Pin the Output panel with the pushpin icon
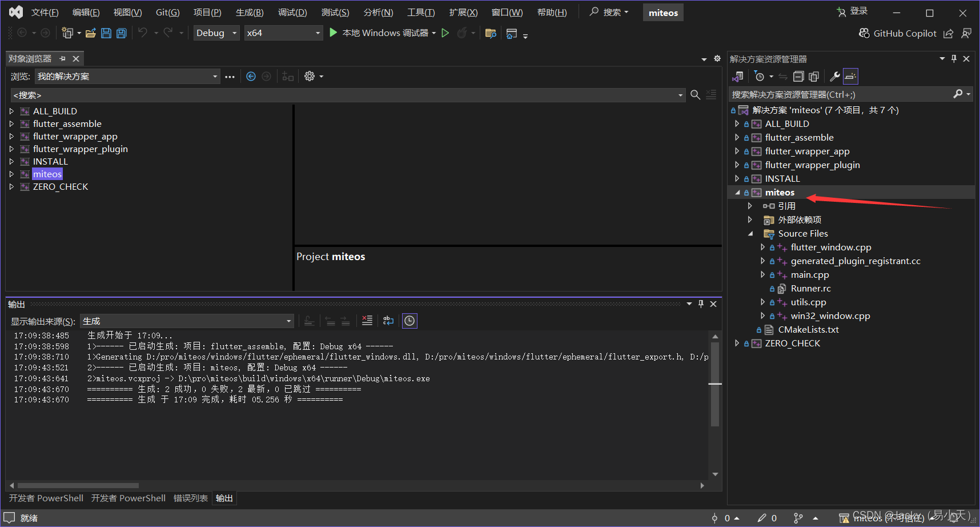 701,304
